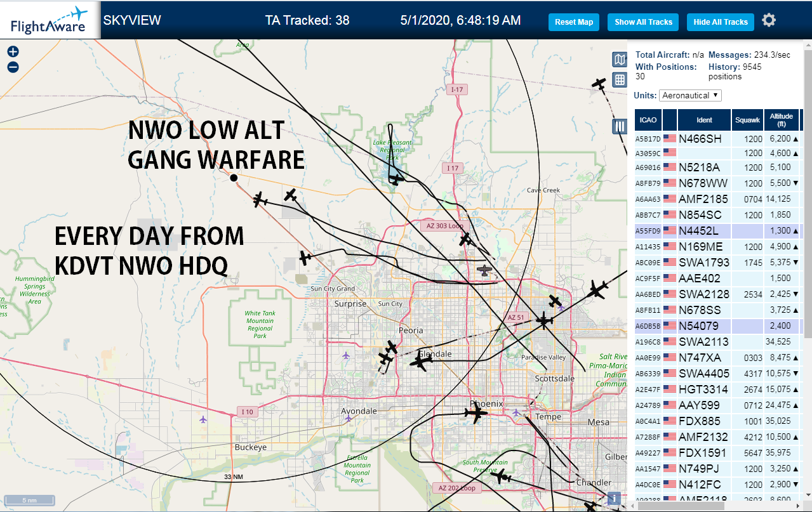Image resolution: width=812 pixels, height=512 pixels.
Task: Zoom in with the plus button
Action: 13,52
